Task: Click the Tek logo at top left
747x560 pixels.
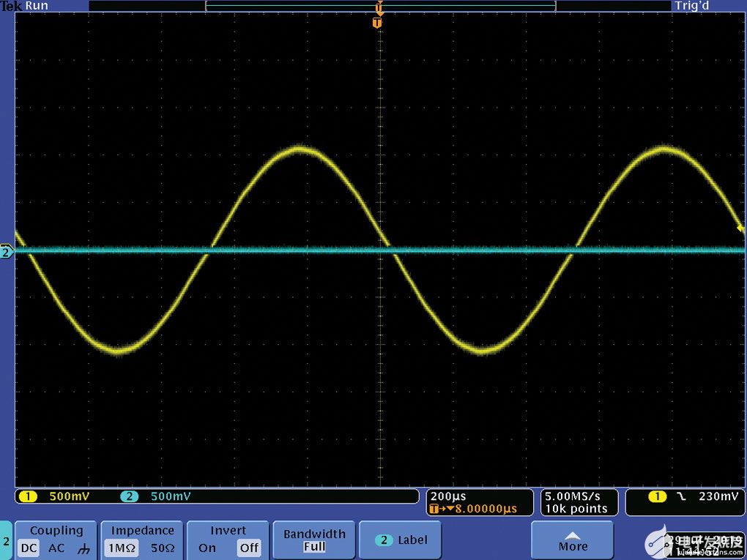Action: (11, 6)
